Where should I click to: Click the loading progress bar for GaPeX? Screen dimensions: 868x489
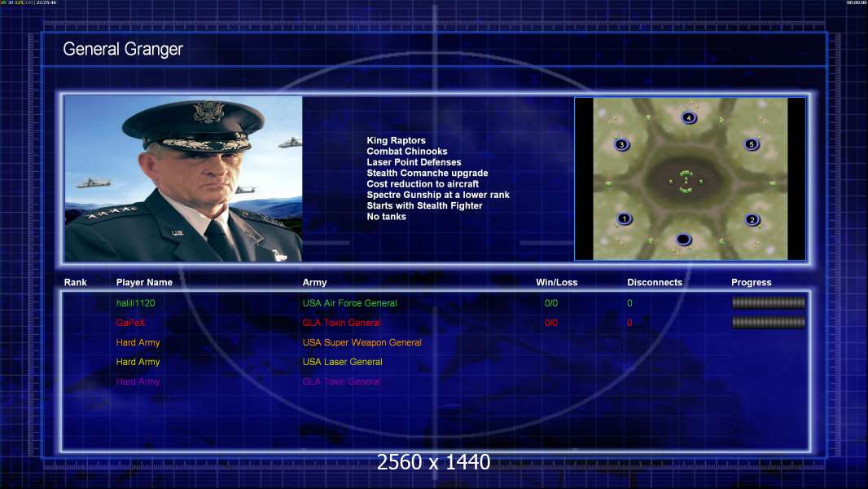point(769,322)
